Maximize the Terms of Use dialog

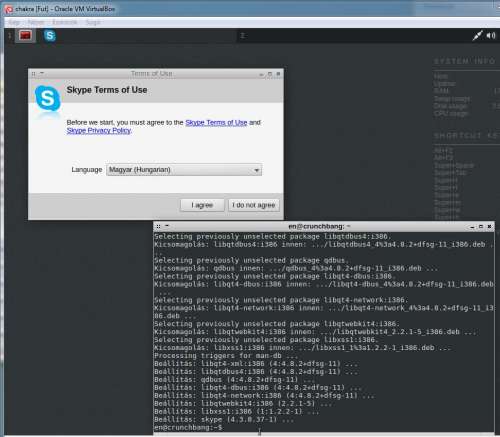270,74
